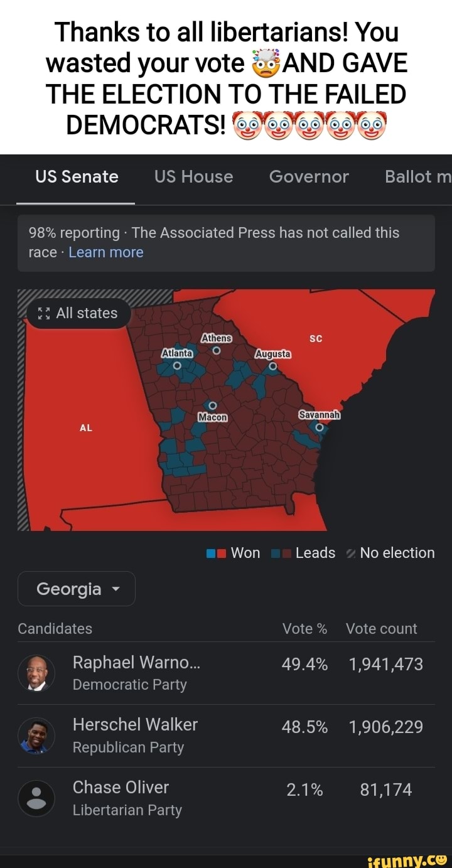This screenshot has height=868, width=452.
Task: Switch to the US House tab
Action: (x=193, y=177)
